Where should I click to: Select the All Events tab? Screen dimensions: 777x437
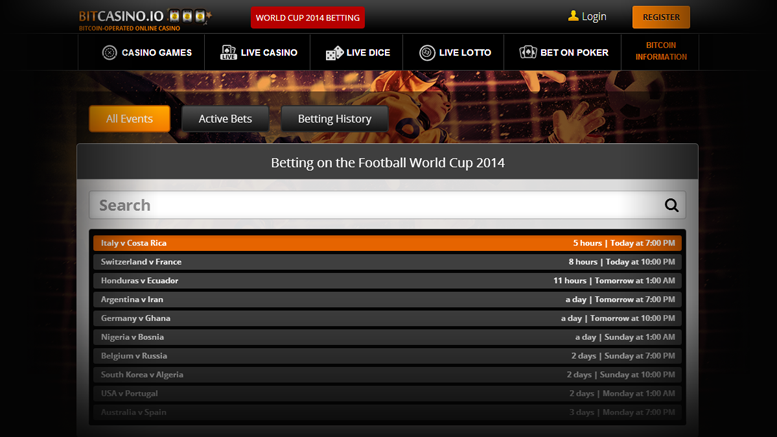(x=129, y=119)
